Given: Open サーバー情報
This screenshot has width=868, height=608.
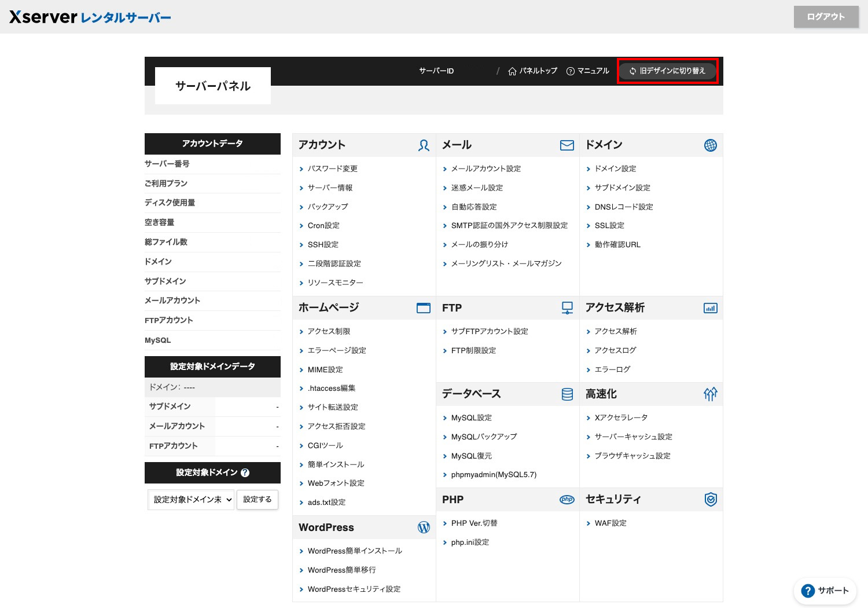Looking at the screenshot, I should (330, 188).
